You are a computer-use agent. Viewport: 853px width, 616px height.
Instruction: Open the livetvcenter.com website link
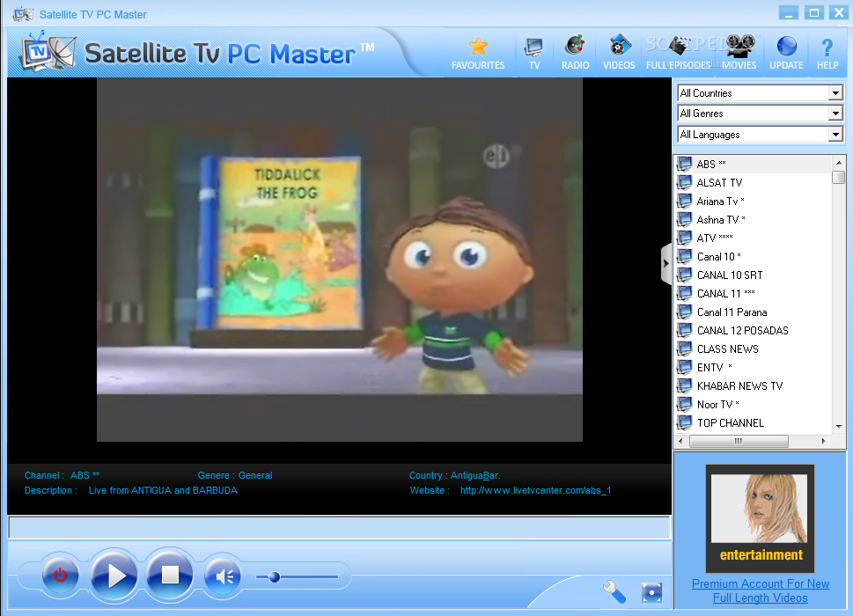[x=535, y=490]
